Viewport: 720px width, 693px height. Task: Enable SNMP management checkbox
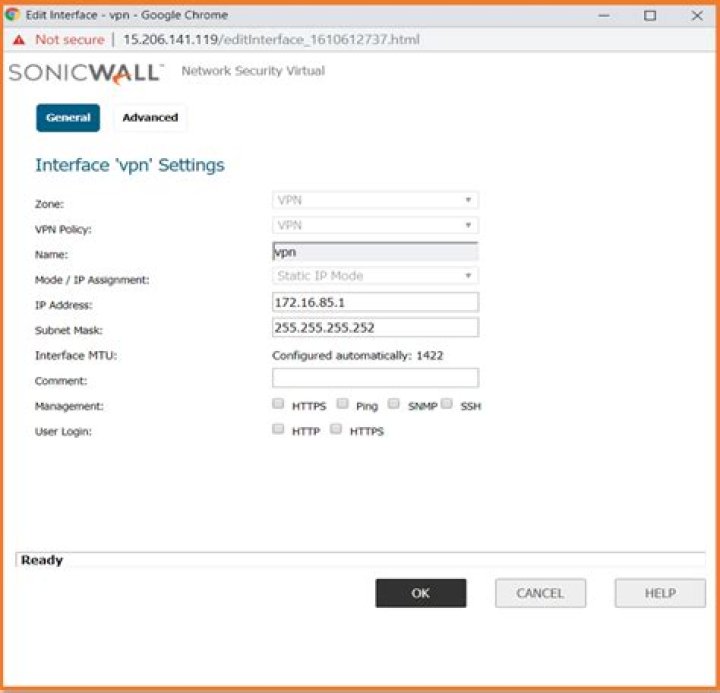(x=394, y=403)
